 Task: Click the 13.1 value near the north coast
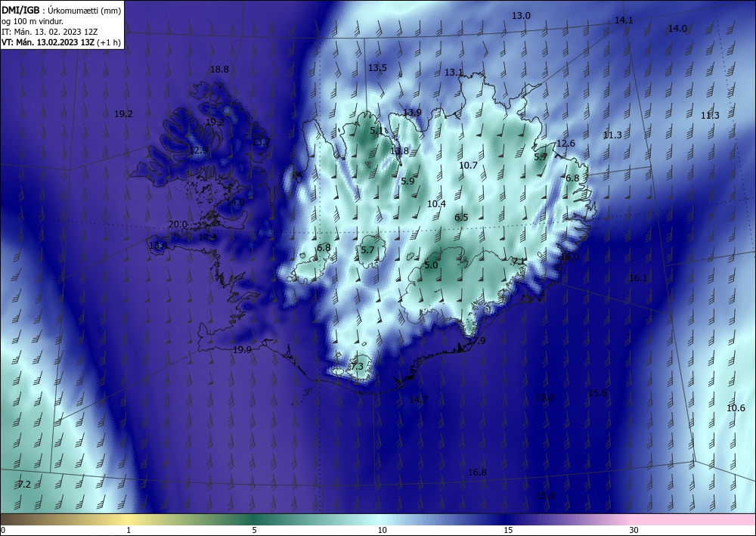(454, 73)
